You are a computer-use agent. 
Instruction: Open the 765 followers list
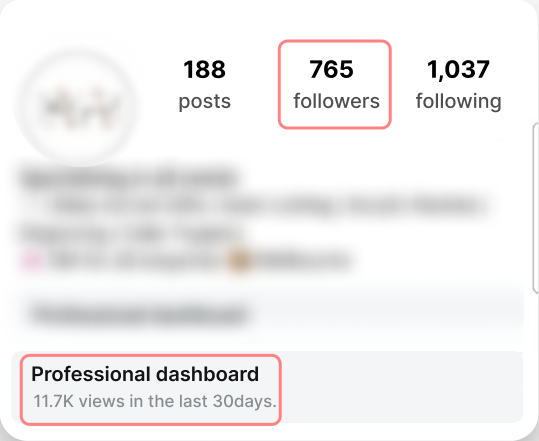[334, 85]
